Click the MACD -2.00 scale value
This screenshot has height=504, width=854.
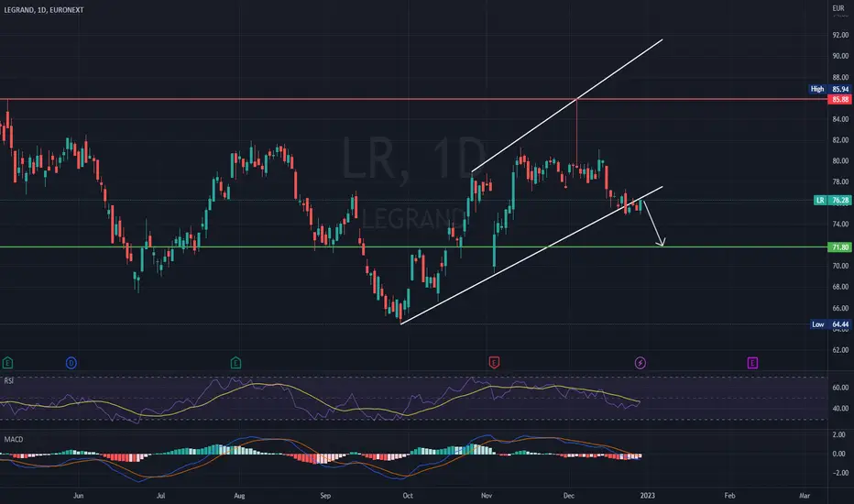[x=838, y=473]
